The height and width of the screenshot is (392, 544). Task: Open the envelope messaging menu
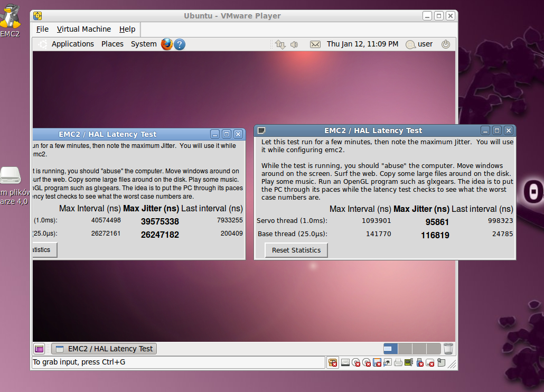click(315, 44)
